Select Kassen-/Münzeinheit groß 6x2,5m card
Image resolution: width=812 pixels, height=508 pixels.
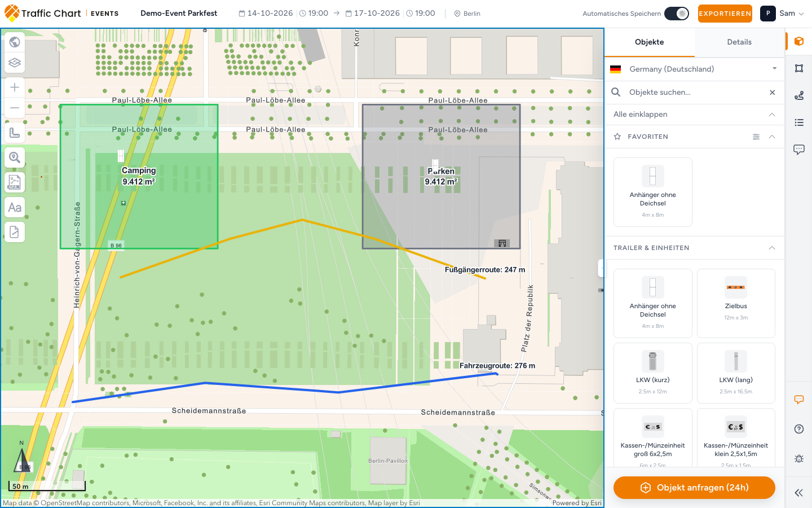[653, 438]
